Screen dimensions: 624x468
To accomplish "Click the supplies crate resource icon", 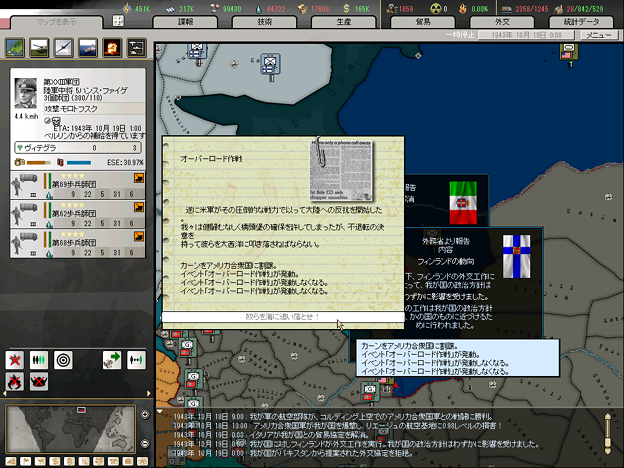I will [x=302, y=9].
